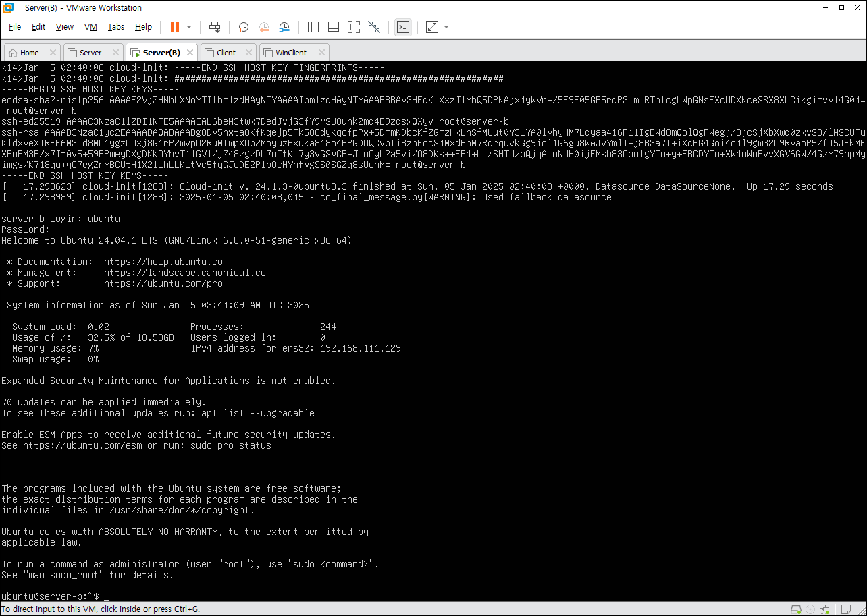Viewport: 867px width, 616px height.
Task: Open the File menu
Action: click(x=15, y=27)
